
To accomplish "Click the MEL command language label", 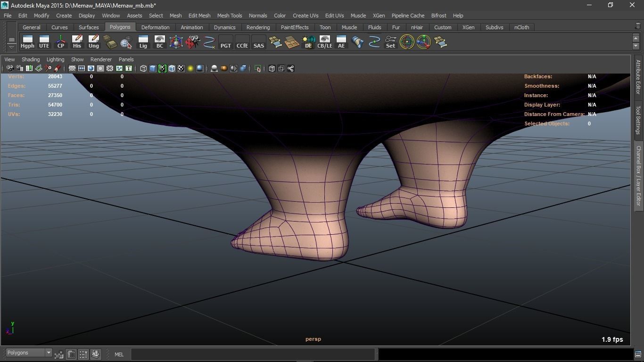I will [119, 354].
